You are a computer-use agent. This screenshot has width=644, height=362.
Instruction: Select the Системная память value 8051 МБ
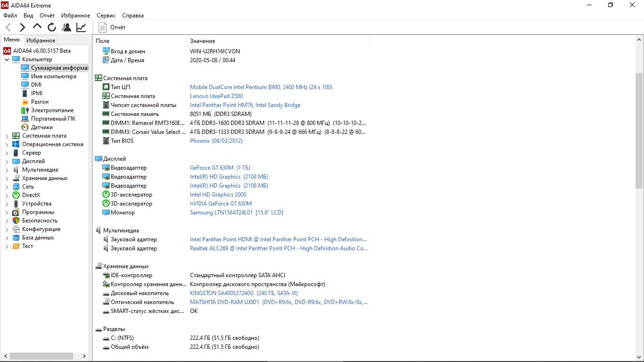coord(221,114)
